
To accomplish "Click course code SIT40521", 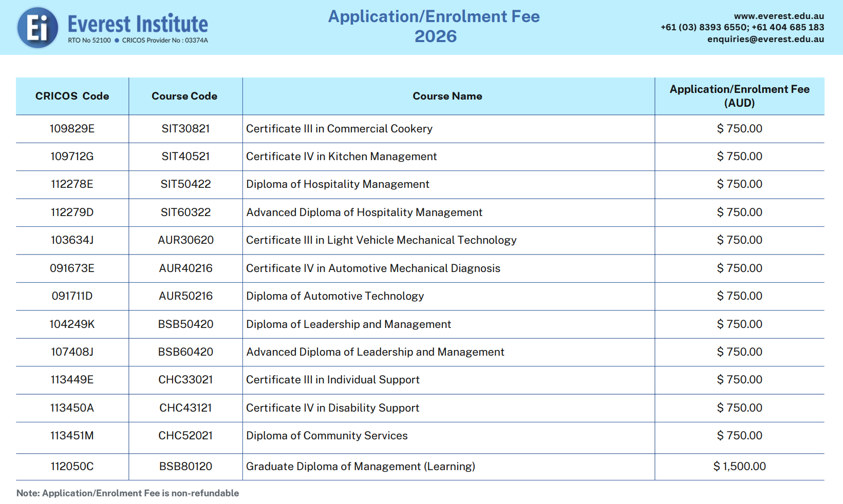I will pos(185,157).
